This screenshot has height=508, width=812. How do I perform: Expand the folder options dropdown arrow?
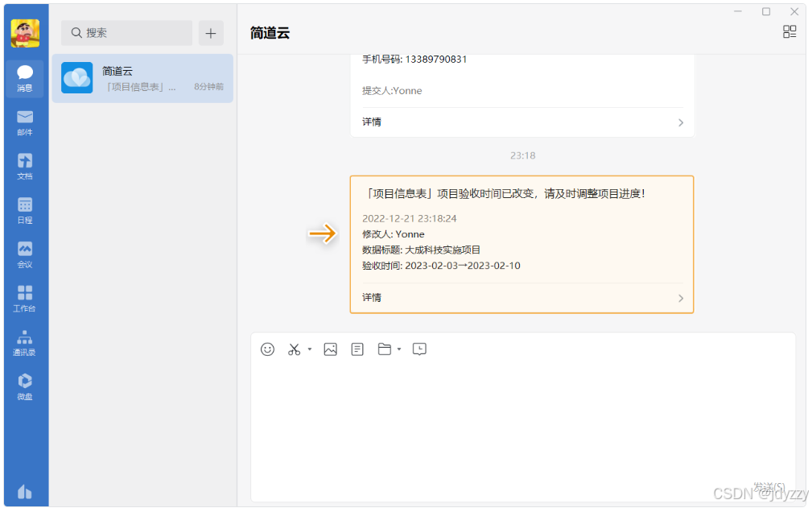(398, 349)
